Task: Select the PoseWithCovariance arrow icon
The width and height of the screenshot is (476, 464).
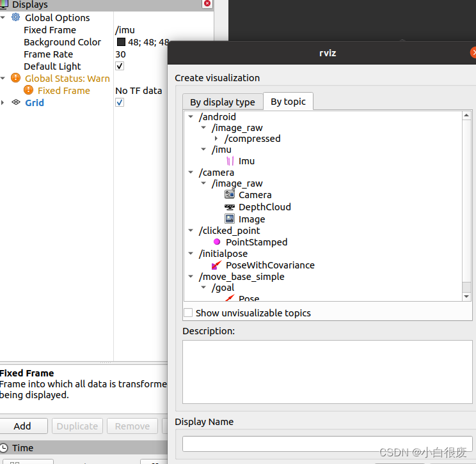Action: tap(216, 265)
